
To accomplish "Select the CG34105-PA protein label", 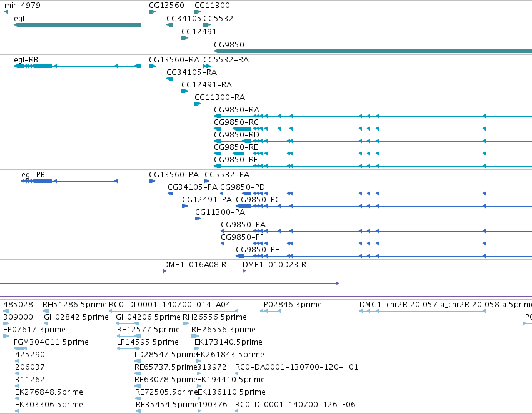I will pyautogui.click(x=193, y=188).
